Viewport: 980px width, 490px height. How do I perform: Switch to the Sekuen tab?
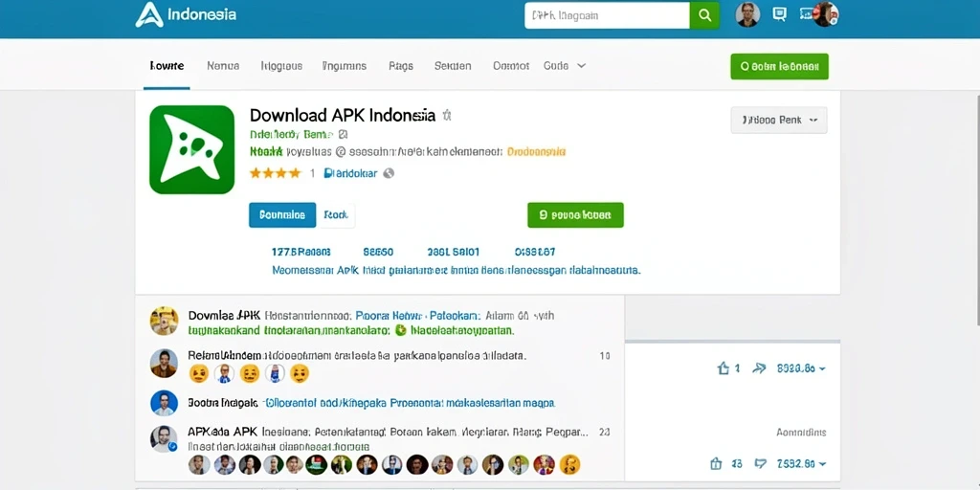click(x=453, y=66)
